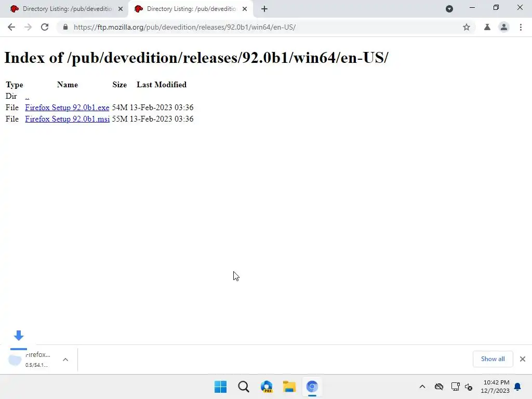Select the second Directory Listing tab

(191, 9)
